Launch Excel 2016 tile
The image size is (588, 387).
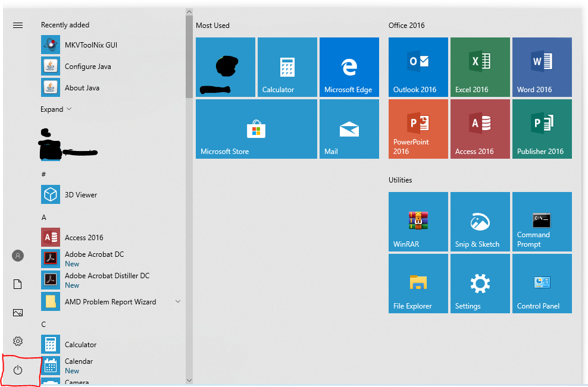pos(480,67)
